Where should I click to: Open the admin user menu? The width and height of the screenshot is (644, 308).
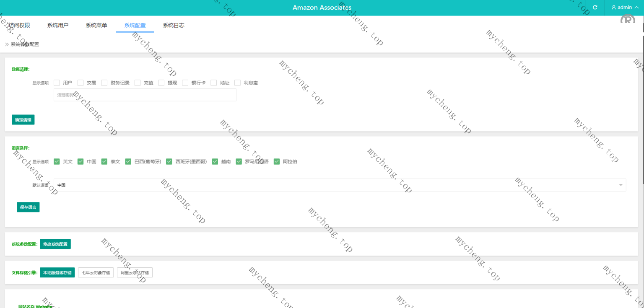[625, 8]
